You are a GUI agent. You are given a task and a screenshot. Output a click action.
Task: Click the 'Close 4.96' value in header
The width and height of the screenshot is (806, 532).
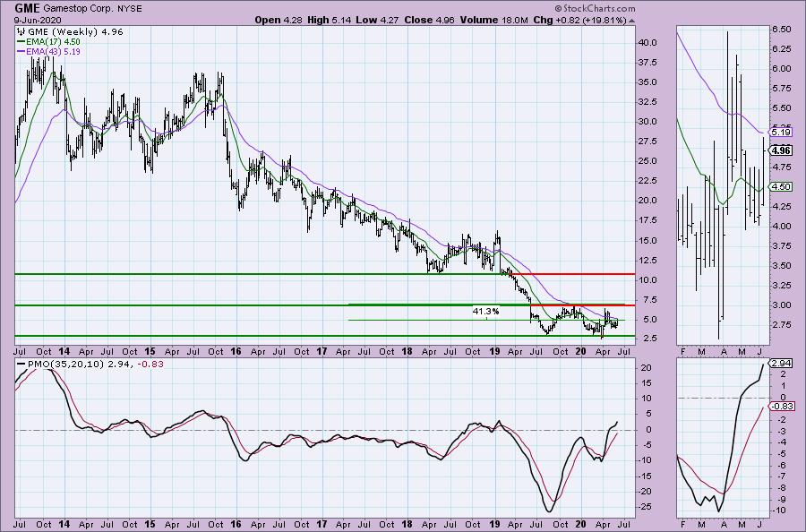(x=430, y=20)
